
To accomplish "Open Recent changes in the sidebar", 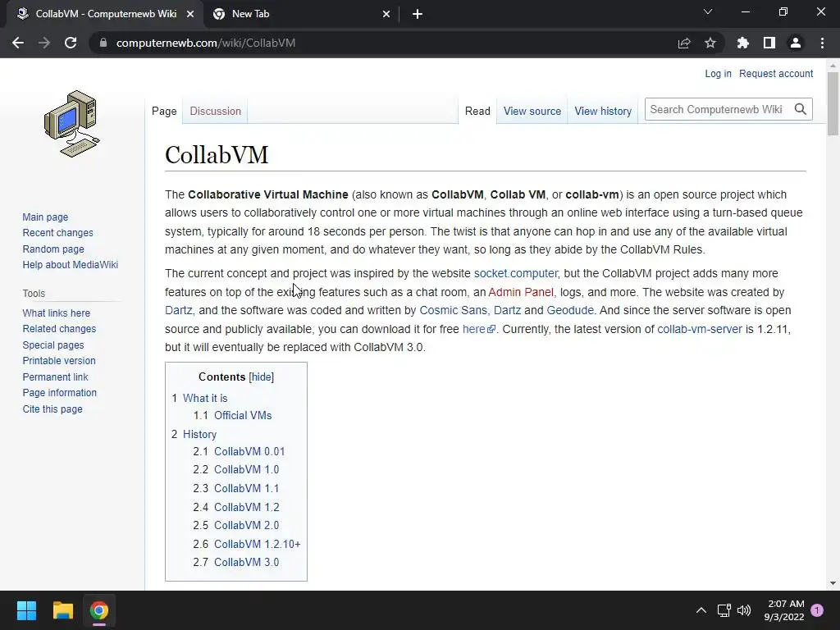I will click(58, 232).
